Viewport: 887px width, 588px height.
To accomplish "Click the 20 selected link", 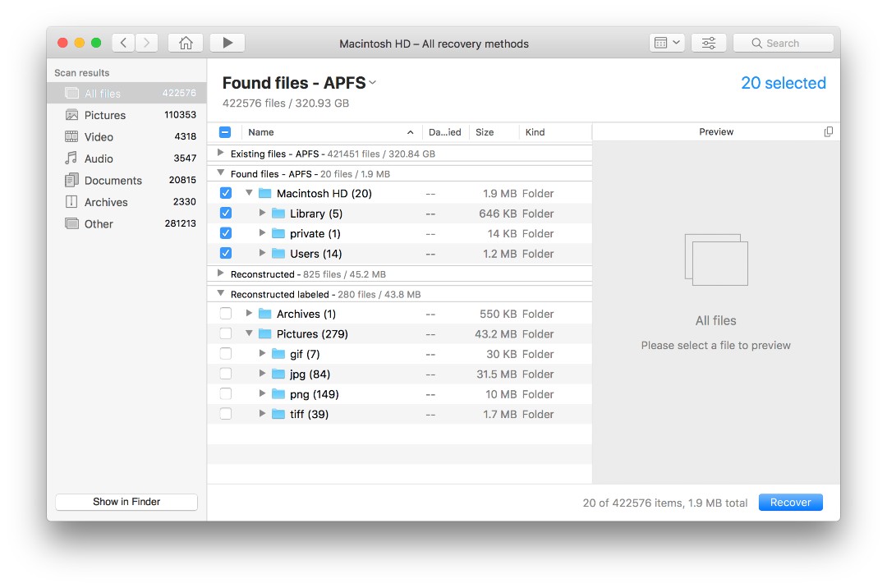I will tap(784, 83).
